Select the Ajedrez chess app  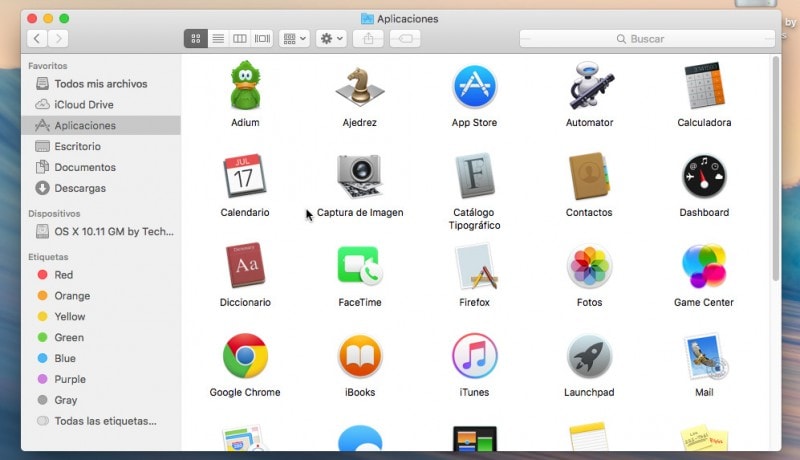point(360,87)
